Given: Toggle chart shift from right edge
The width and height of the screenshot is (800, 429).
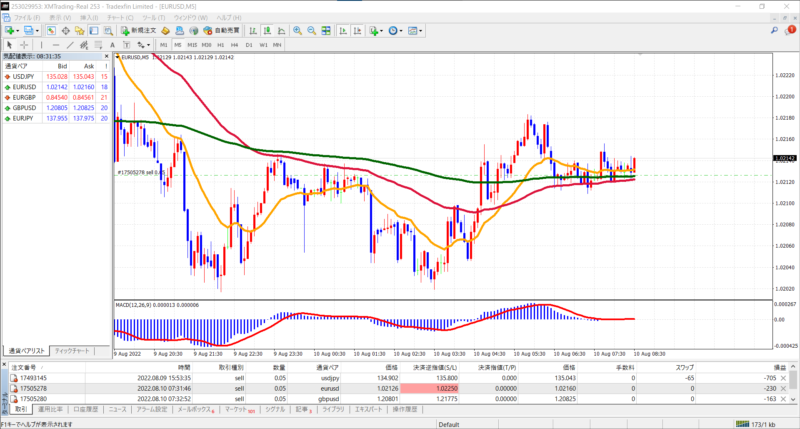Looking at the screenshot, I should point(358,31).
